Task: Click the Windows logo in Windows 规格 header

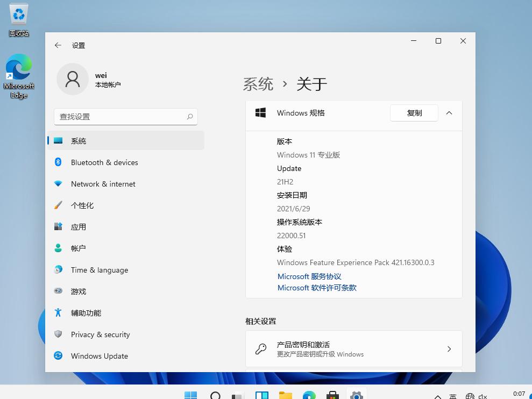Action: point(260,112)
